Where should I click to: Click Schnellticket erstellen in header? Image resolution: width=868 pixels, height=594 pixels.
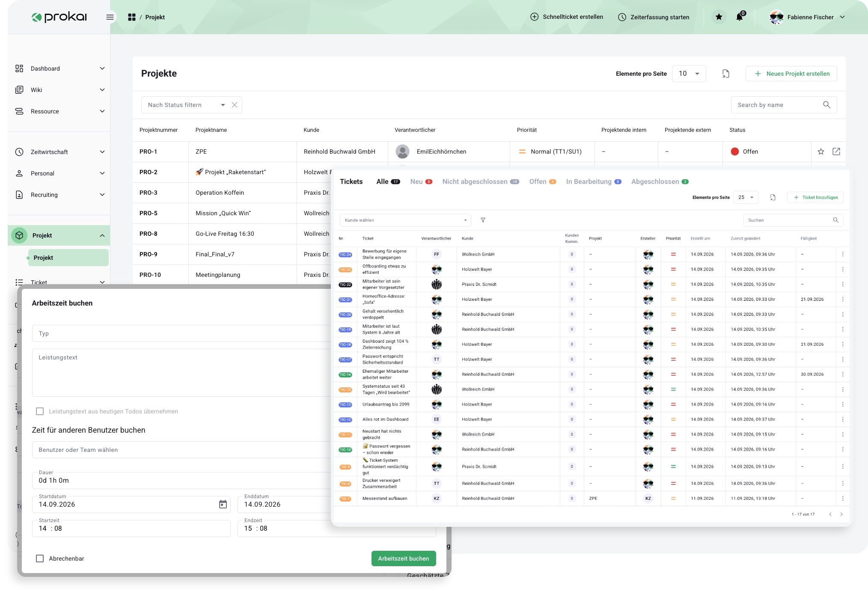pyautogui.click(x=567, y=17)
